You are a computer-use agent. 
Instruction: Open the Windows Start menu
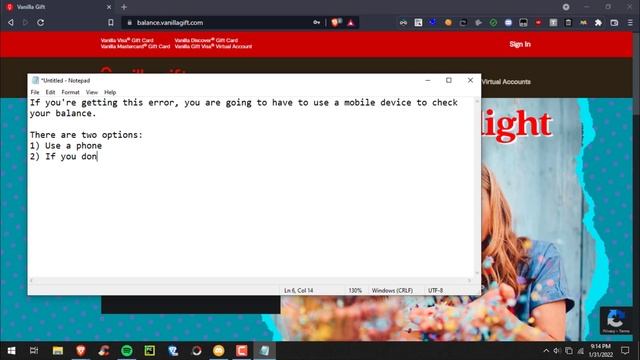[x=11, y=351]
